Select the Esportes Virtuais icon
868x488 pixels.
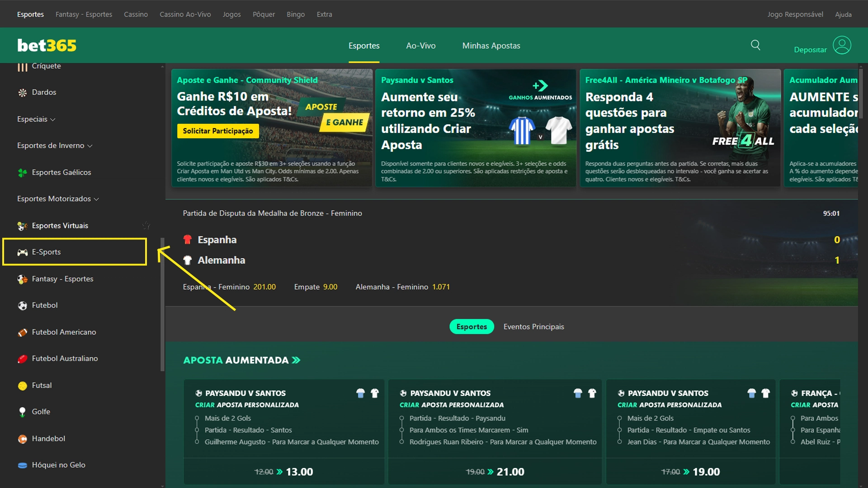(22, 226)
